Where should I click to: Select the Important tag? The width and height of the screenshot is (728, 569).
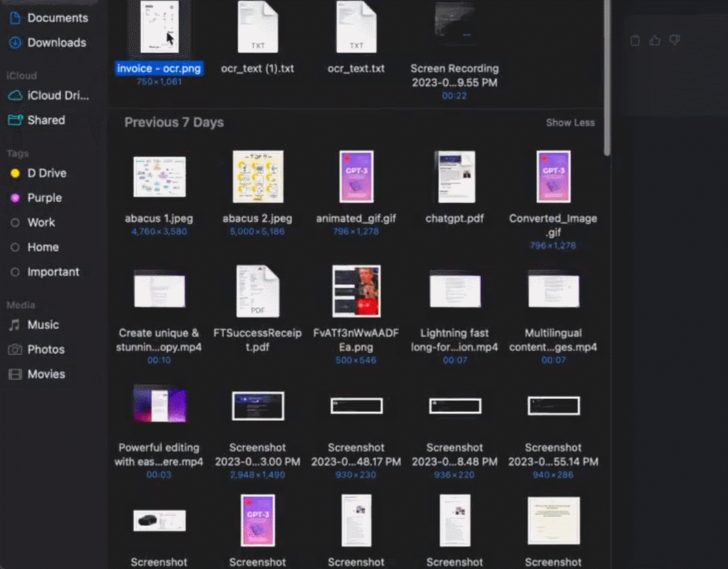(53, 272)
